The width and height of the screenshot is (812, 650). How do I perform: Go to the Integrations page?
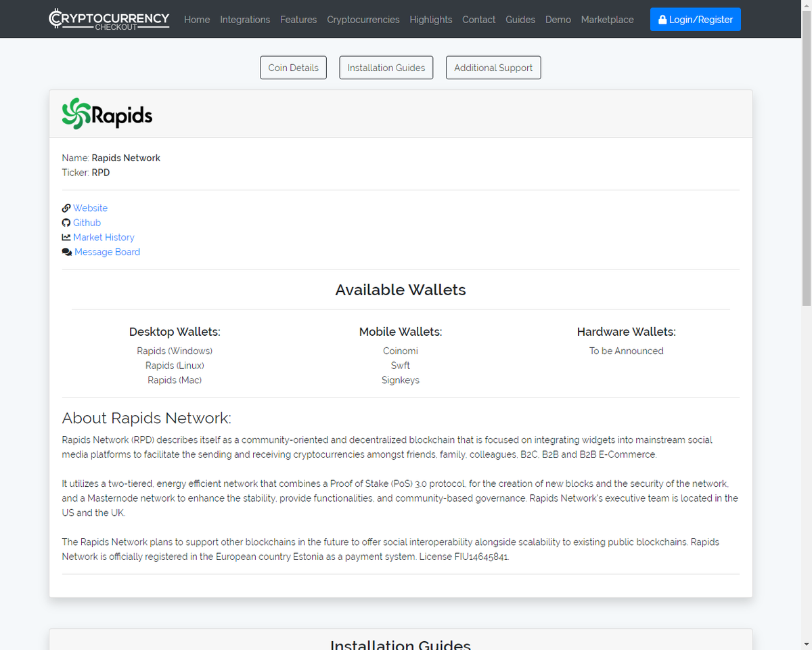click(245, 20)
